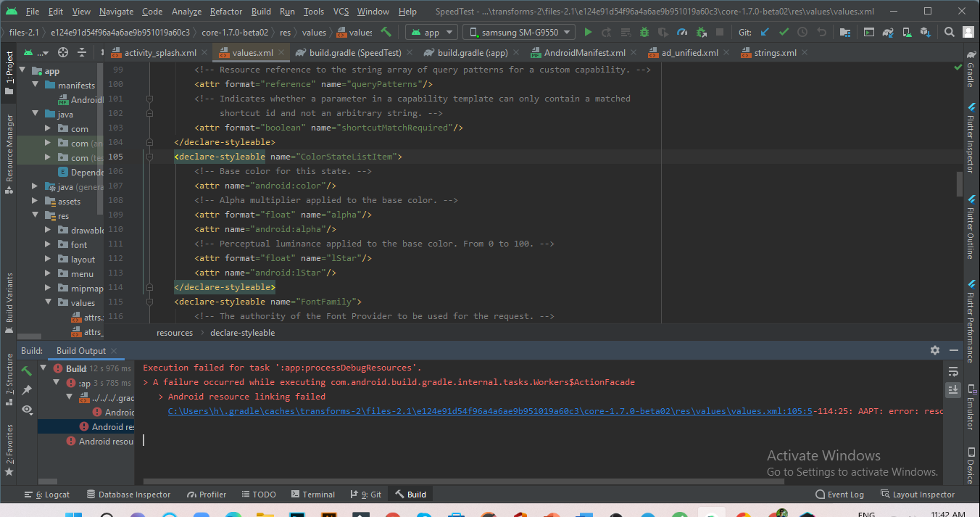The width and height of the screenshot is (980, 517).
Task: Click Pin Tab pushpin icon in Build panel
Action: coord(27,390)
